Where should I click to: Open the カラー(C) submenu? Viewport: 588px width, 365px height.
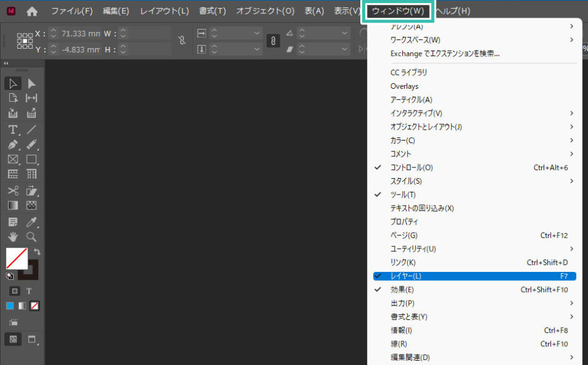tap(402, 140)
